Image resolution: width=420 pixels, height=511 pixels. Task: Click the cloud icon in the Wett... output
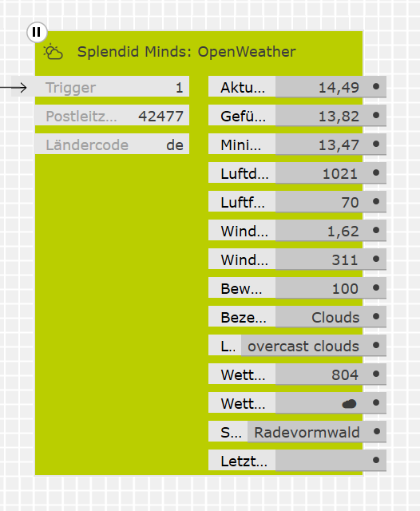tap(349, 404)
